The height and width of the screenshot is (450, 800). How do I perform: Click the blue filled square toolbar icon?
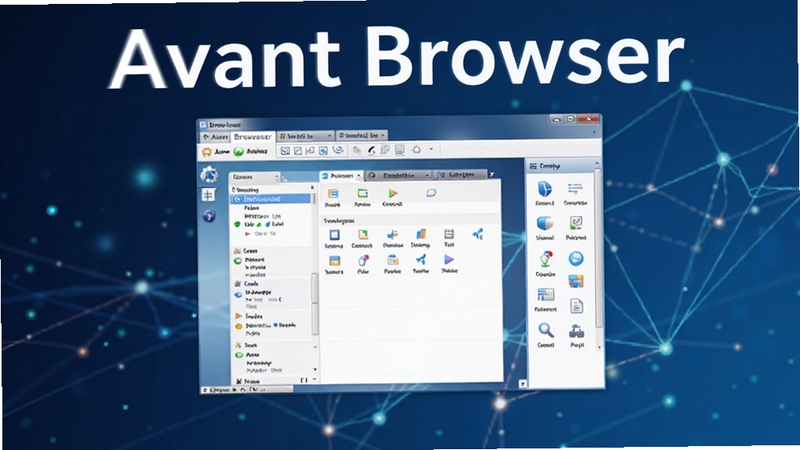coord(323,151)
